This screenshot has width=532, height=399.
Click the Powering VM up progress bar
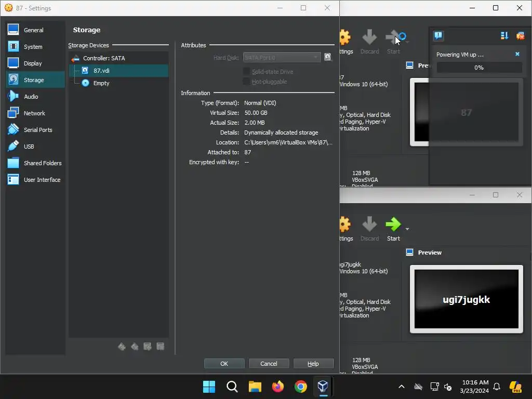(x=479, y=68)
